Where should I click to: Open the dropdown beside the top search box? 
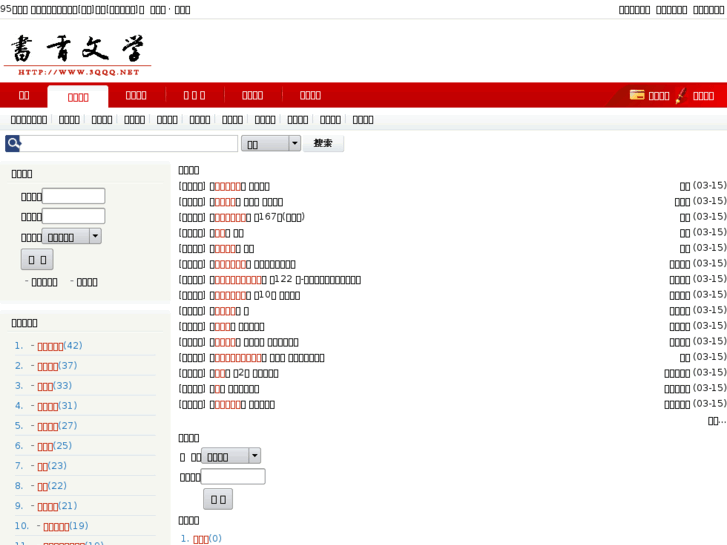point(271,144)
